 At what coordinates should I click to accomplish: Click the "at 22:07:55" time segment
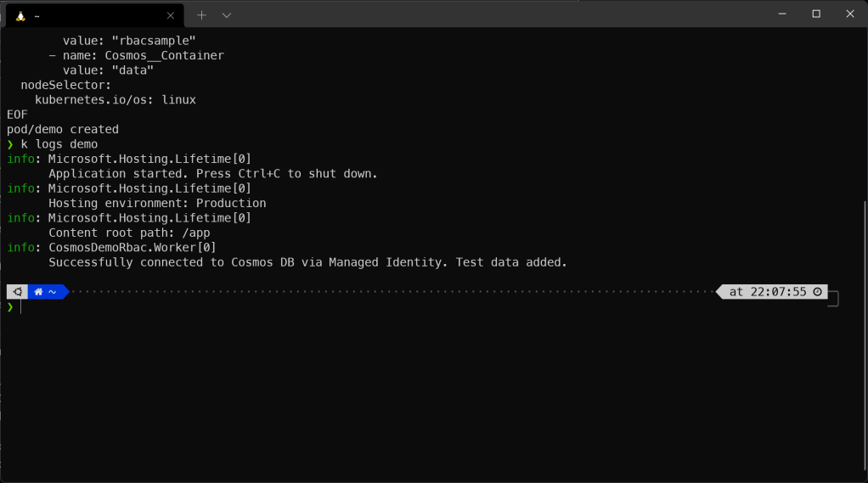[767, 292]
